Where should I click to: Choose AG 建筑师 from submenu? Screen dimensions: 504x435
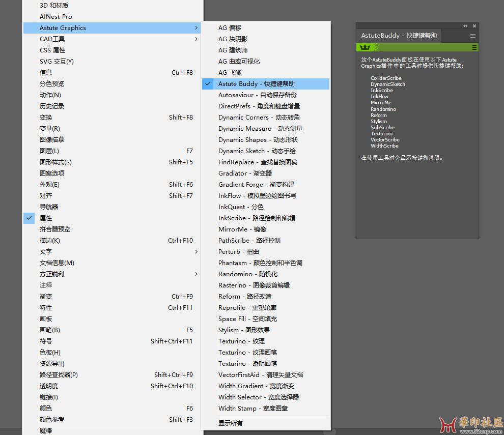tap(266, 50)
